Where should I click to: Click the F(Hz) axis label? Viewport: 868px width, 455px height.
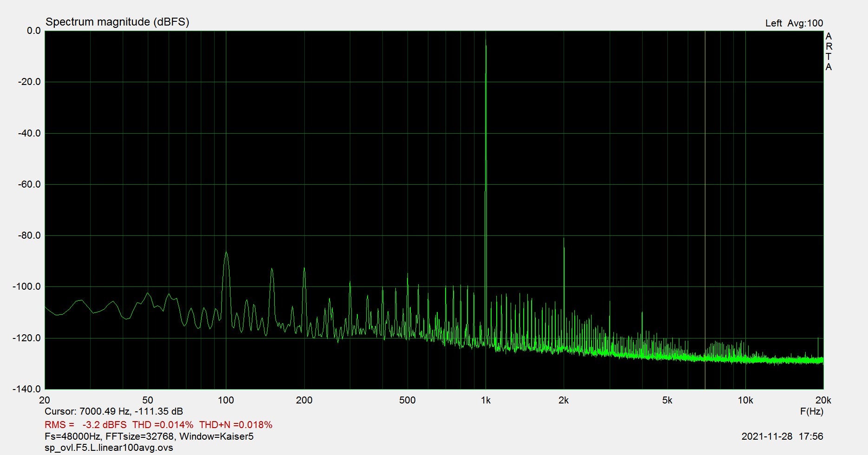[x=811, y=411]
